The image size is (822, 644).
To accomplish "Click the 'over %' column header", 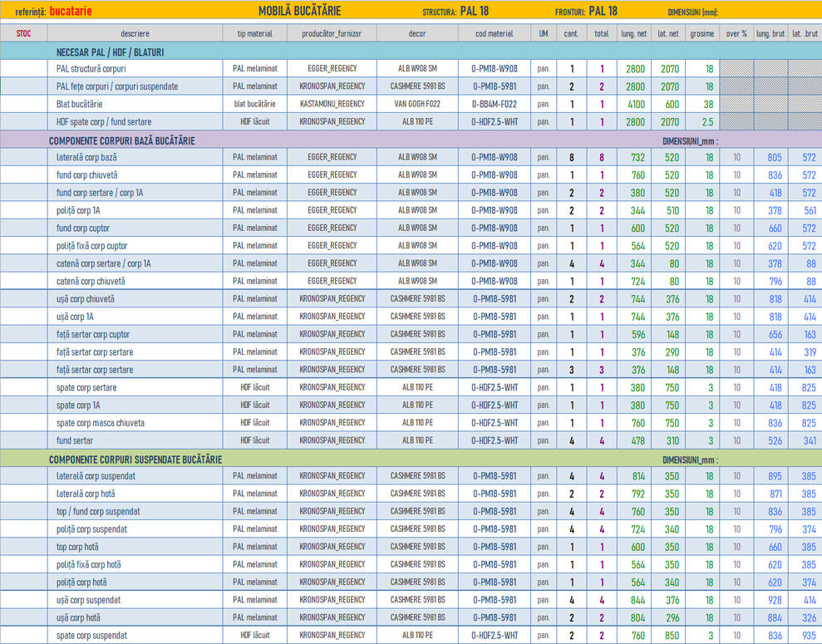I will pos(736,33).
